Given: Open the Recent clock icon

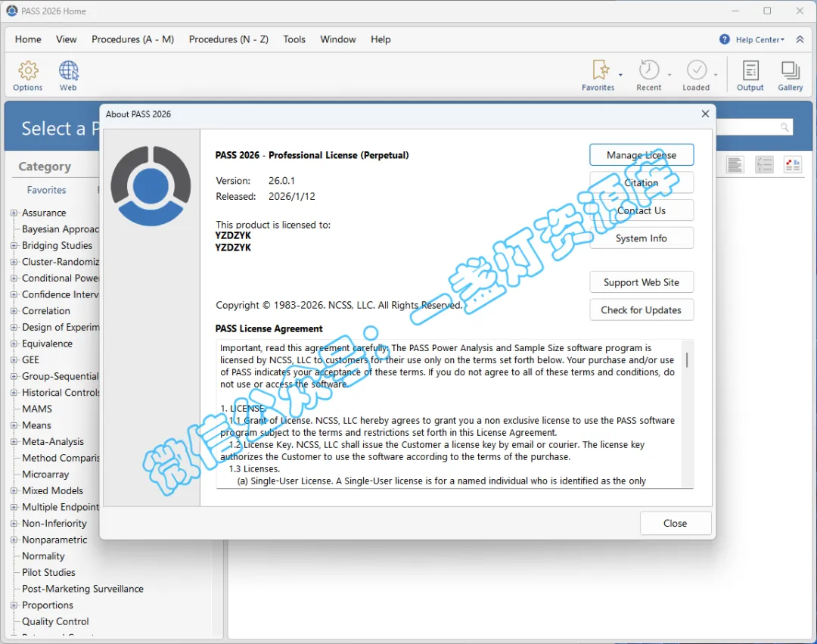Looking at the screenshot, I should 649,70.
